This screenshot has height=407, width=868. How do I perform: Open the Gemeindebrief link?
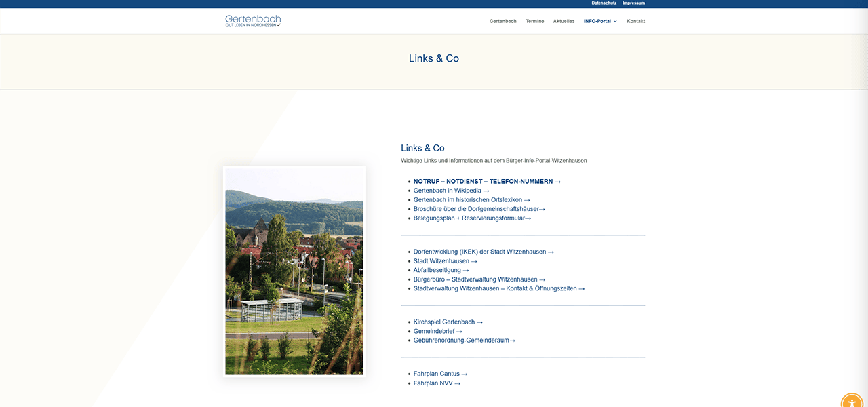coord(437,331)
